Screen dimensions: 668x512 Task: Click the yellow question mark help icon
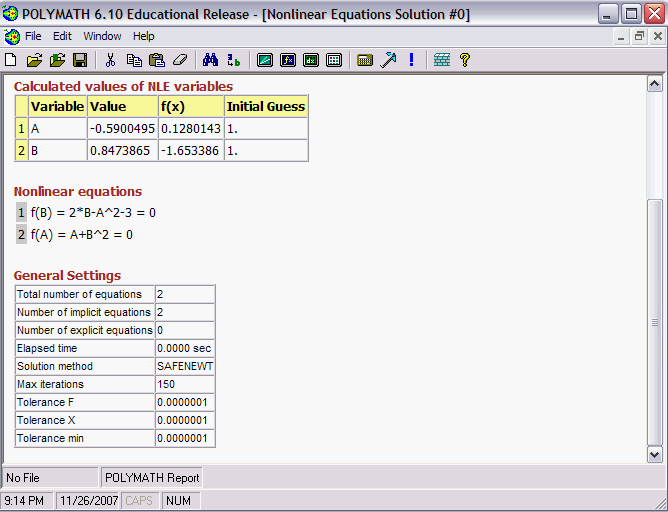tap(464, 60)
